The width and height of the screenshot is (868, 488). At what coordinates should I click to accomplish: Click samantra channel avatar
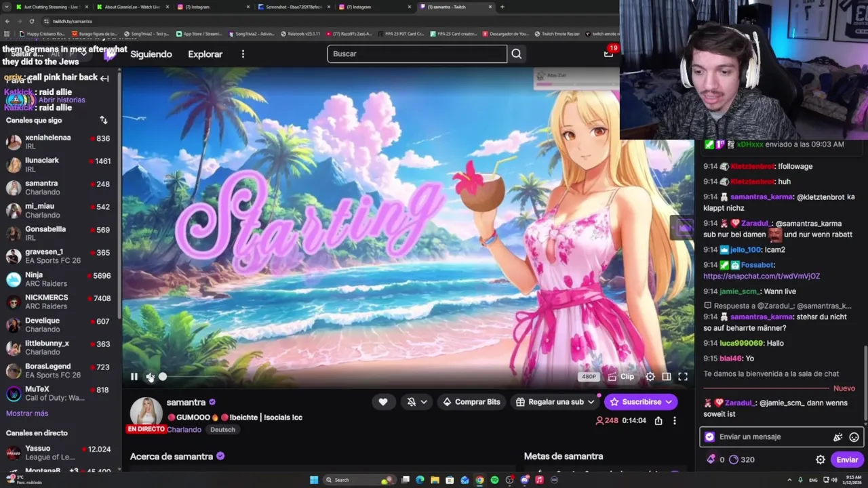[146, 413]
